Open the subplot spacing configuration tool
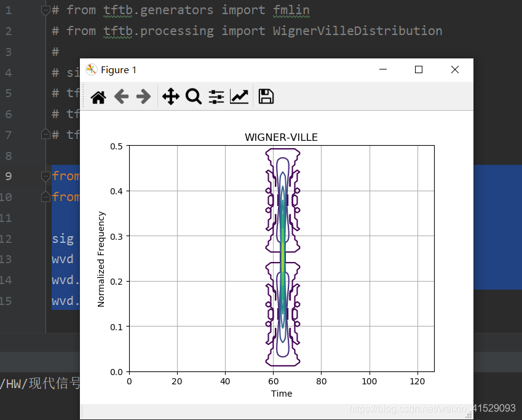Screen dimensions: 522x420 (x=216, y=97)
